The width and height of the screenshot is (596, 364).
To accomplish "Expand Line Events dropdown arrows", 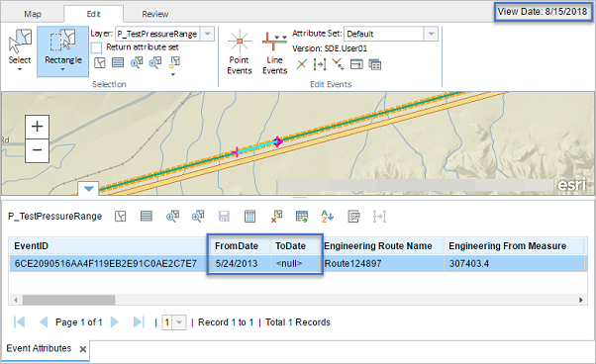I will tap(281, 37).
